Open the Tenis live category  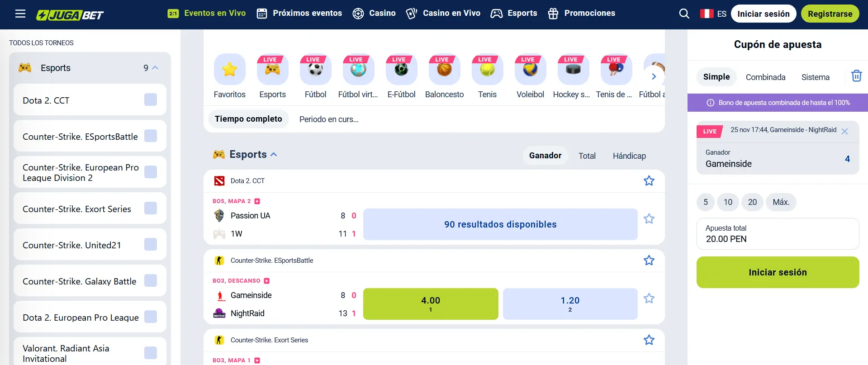point(487,70)
